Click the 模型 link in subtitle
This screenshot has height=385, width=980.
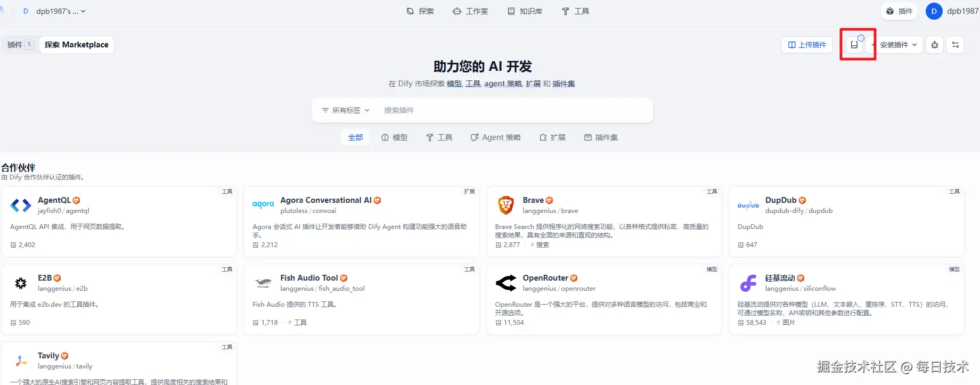pos(454,84)
